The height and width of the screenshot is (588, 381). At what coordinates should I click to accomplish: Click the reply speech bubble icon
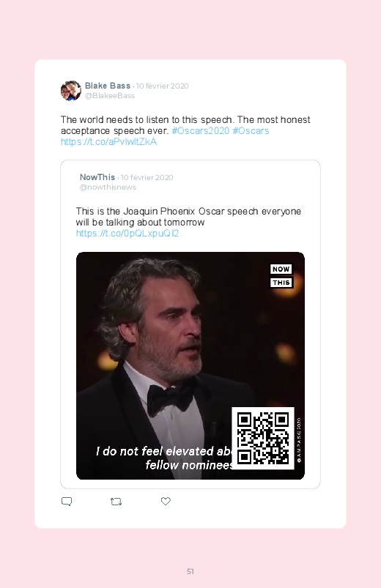(x=67, y=502)
